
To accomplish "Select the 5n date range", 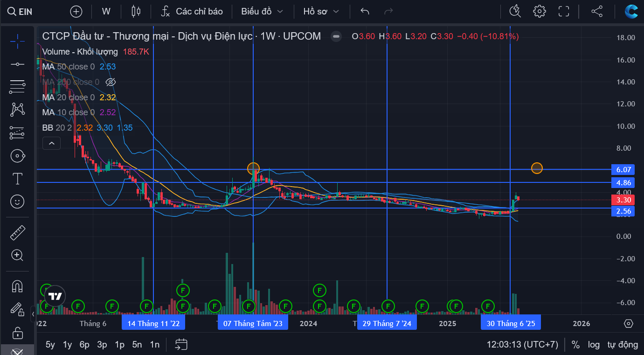I will coord(137,345).
